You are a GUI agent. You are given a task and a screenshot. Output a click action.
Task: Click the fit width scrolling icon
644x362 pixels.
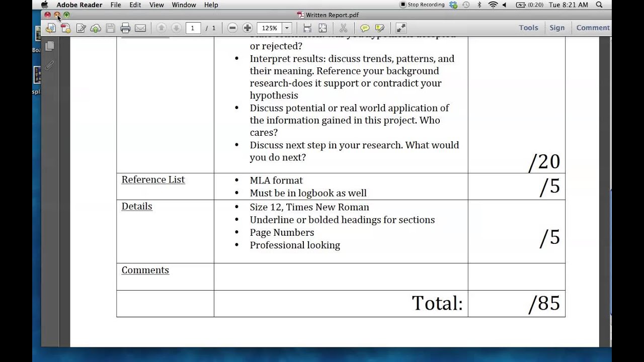tap(307, 28)
